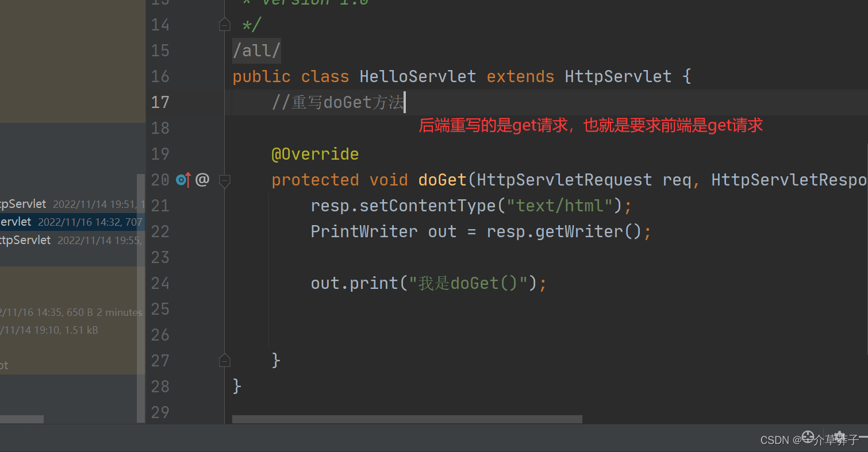Click the */ comment terminator on line 14

[251, 25]
